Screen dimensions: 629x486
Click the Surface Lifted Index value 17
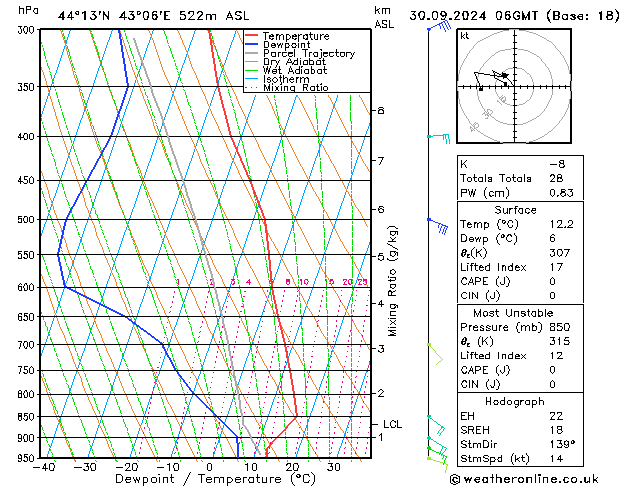556,267
